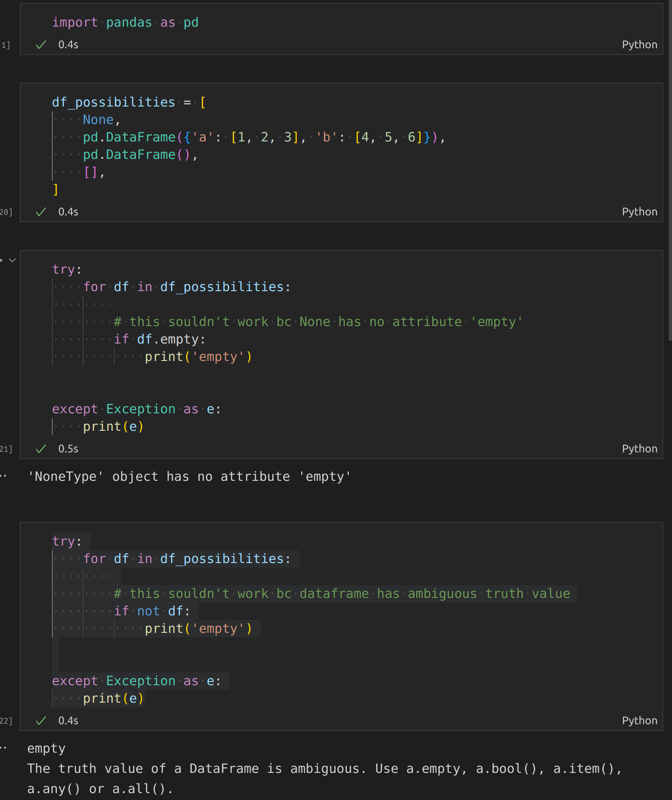The width and height of the screenshot is (672, 800).
Task: Click the 'df_possibilities = [' line
Action: click(129, 102)
